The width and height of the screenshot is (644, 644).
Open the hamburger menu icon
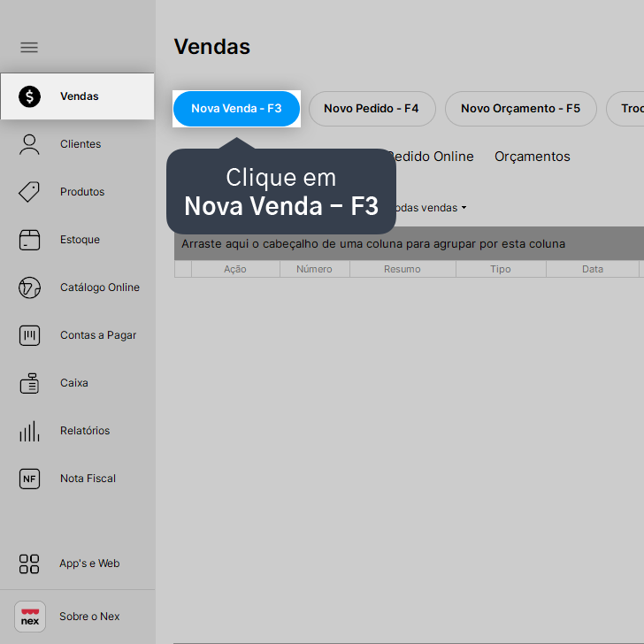pos(29,47)
